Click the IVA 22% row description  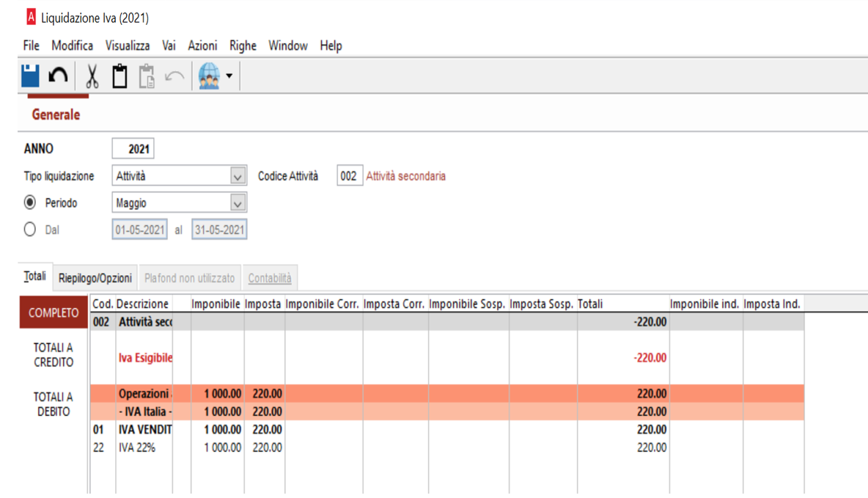pos(137,447)
